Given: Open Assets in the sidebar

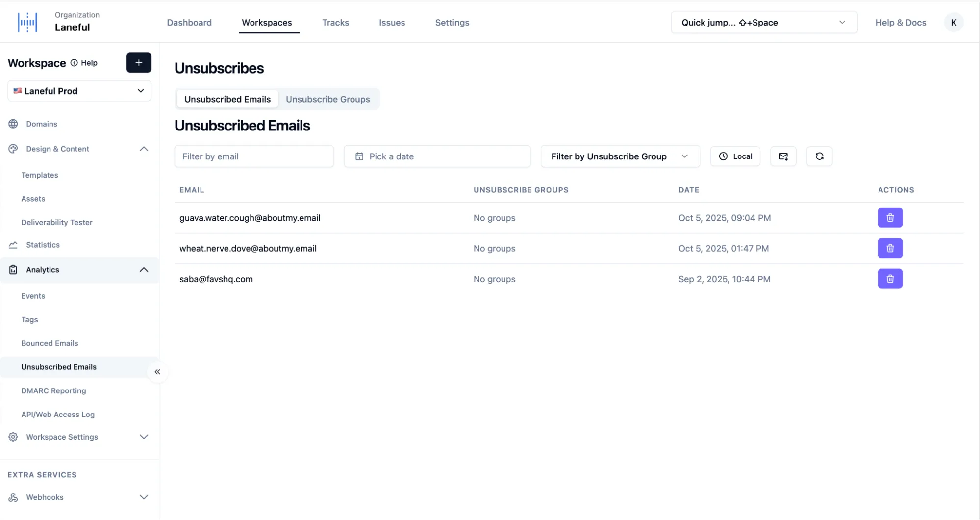Looking at the screenshot, I should point(33,199).
